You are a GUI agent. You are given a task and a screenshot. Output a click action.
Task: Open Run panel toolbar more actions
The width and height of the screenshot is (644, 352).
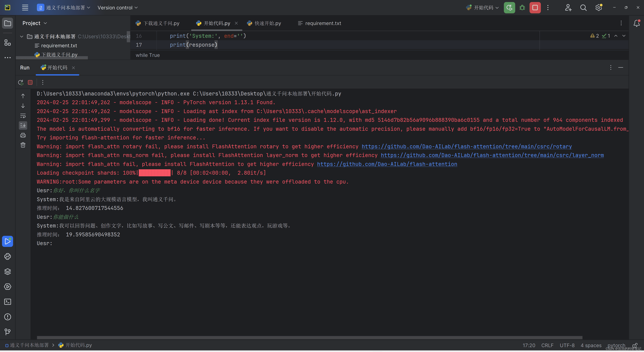[x=43, y=82]
